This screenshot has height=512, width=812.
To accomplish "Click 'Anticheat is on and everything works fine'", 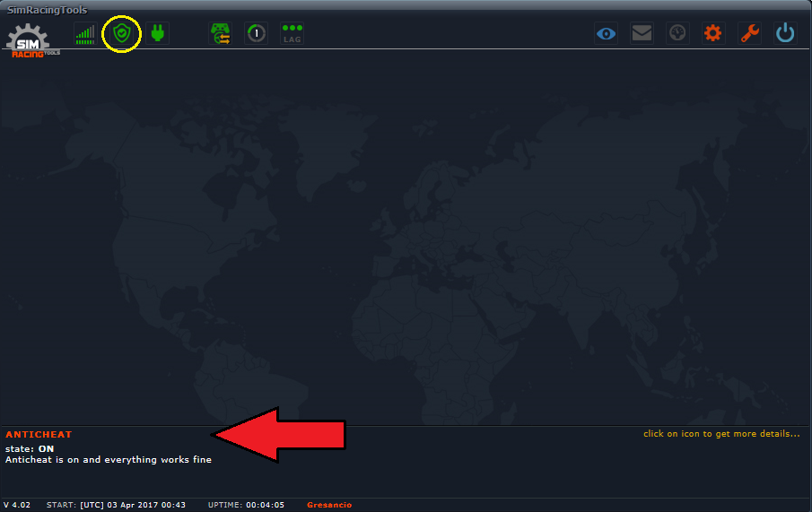I will [x=109, y=460].
